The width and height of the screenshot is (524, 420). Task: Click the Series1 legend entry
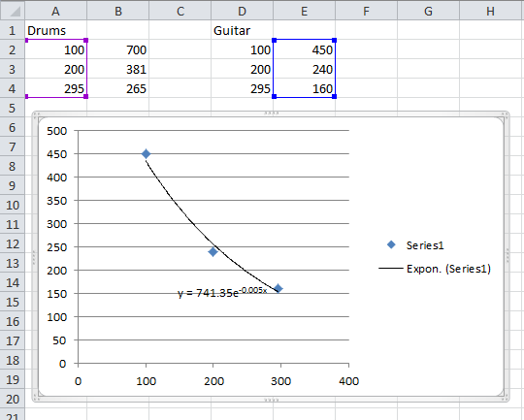(x=415, y=245)
